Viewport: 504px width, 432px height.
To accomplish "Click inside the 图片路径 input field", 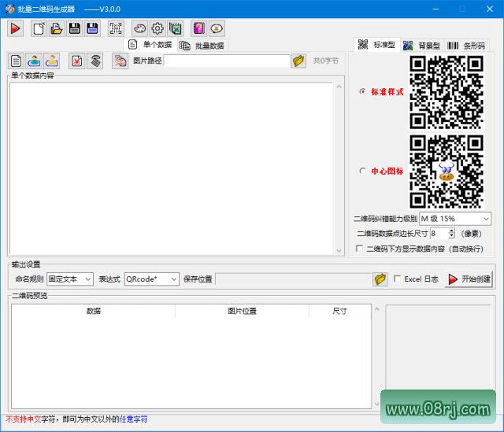I will coord(227,61).
